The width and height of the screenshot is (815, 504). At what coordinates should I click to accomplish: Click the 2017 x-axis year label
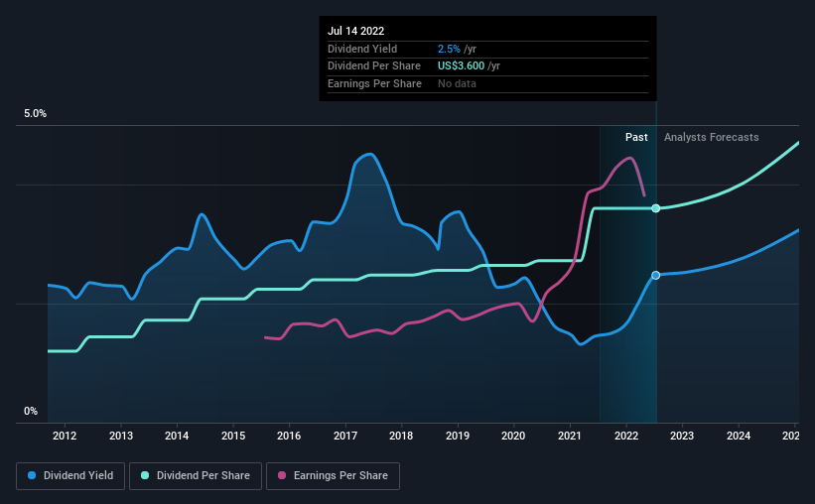pyautogui.click(x=345, y=436)
